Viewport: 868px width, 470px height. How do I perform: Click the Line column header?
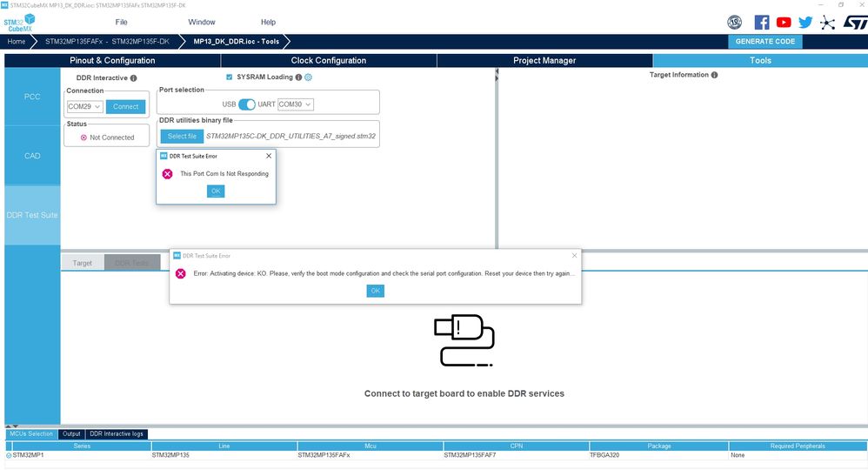(x=224, y=446)
